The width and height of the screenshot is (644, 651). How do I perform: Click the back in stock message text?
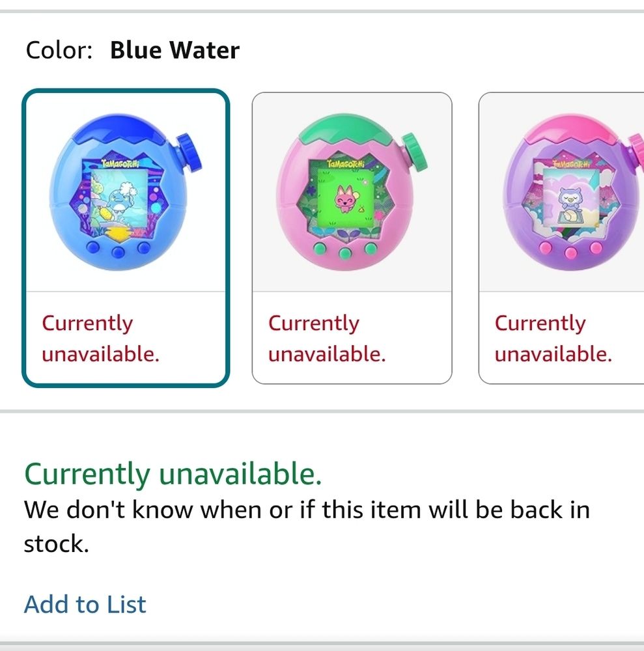307,527
